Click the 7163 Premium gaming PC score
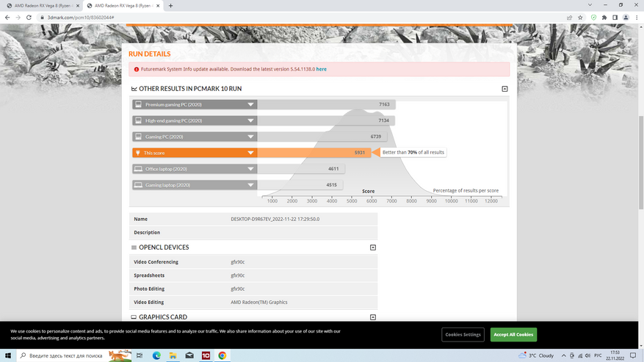644x362 pixels. pos(384,104)
